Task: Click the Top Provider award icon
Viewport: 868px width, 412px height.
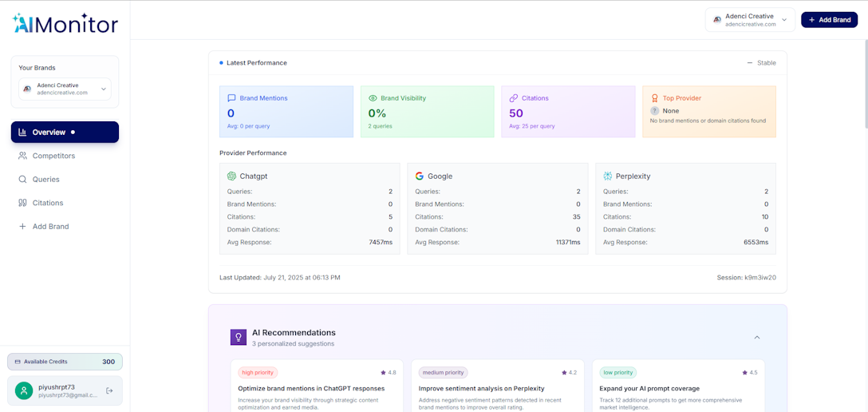Action: 654,98
